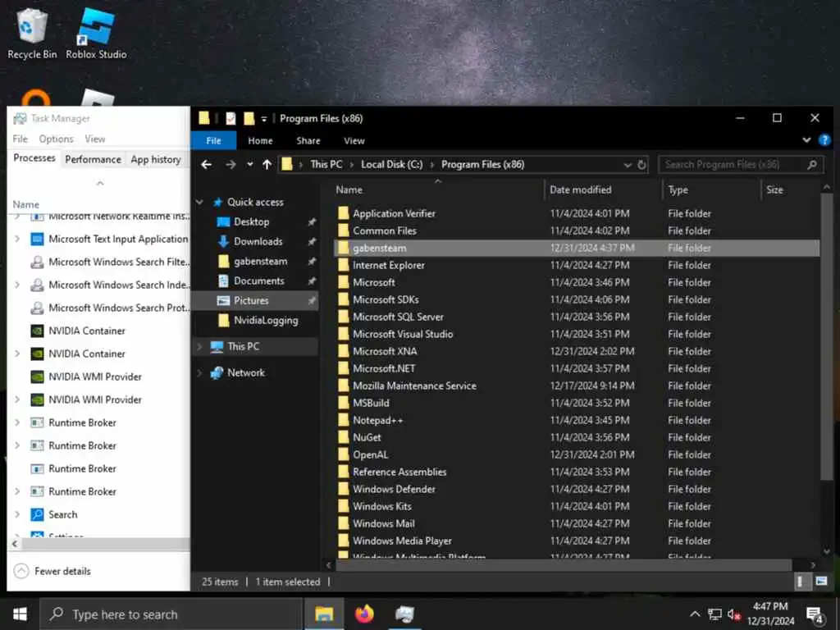Open NvidiaLogging in Quick access
The image size is (840, 630).
(266, 321)
